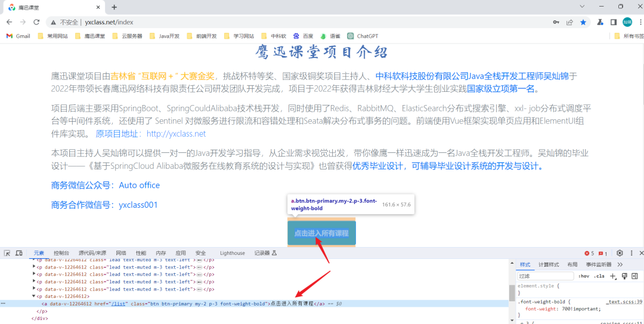Viewport: 644px width, 324px height.
Task: Click the Gmail bookmark
Action: pos(18,36)
